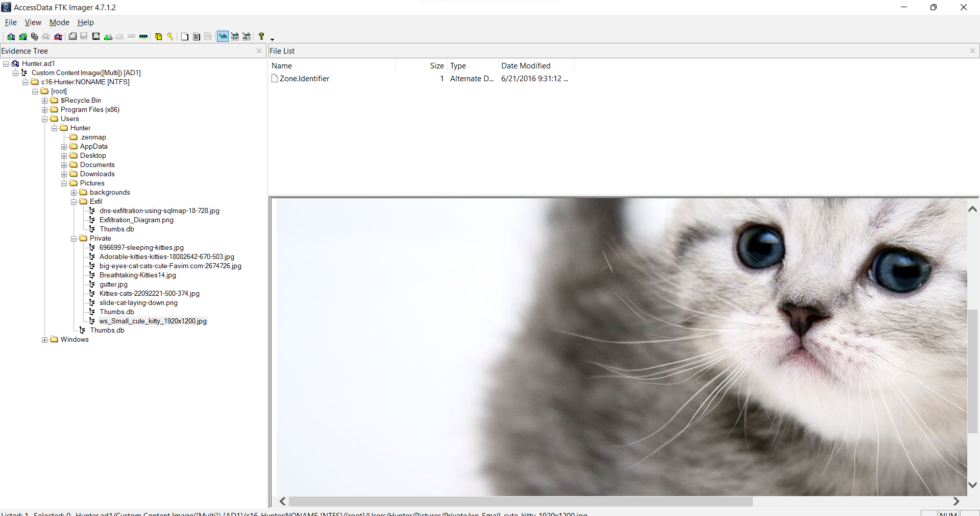Click the Help question mark icon
Image resolution: width=980 pixels, height=516 pixels.
[261, 36]
